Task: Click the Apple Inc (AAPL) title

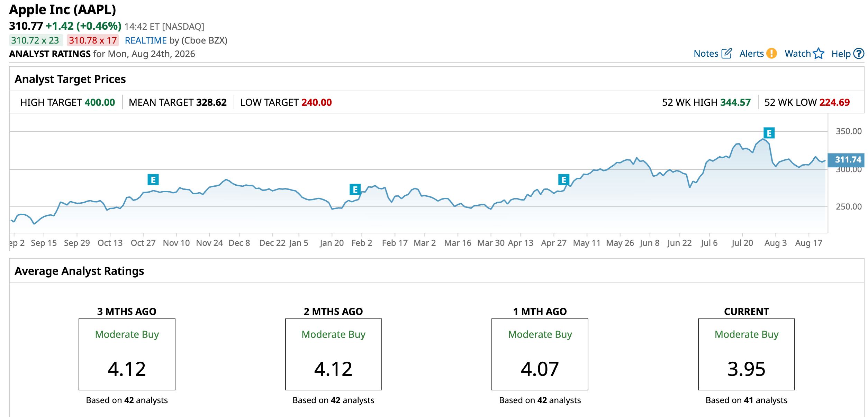Action: [x=63, y=10]
